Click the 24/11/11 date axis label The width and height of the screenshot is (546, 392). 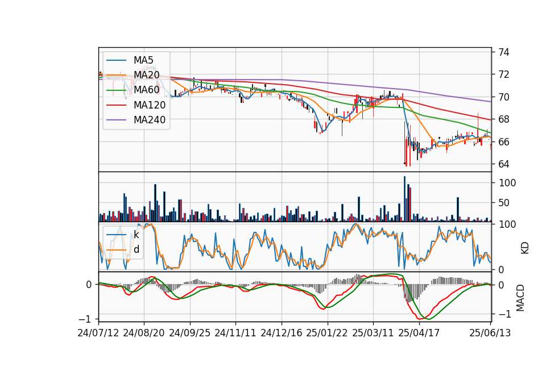(x=235, y=333)
